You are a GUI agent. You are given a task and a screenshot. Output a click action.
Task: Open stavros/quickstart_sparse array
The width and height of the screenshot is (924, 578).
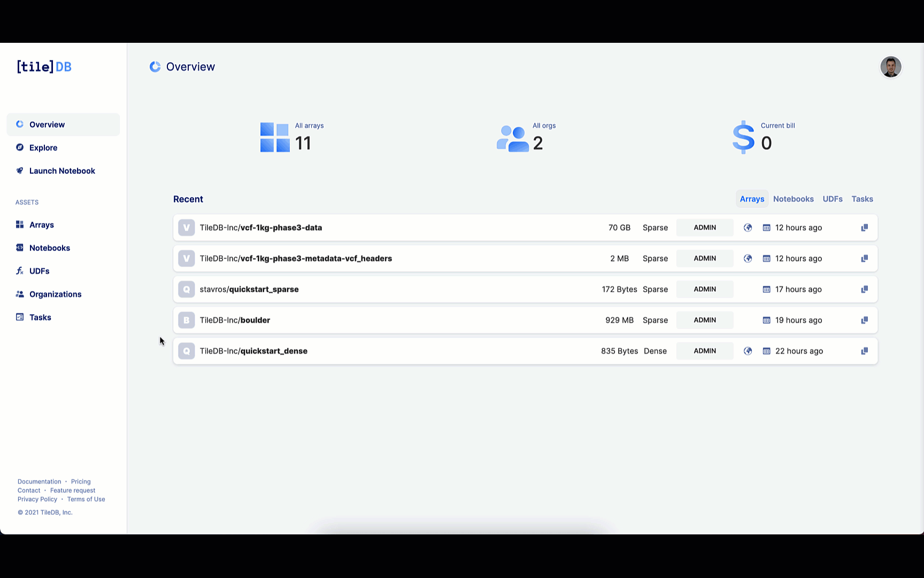(x=249, y=290)
